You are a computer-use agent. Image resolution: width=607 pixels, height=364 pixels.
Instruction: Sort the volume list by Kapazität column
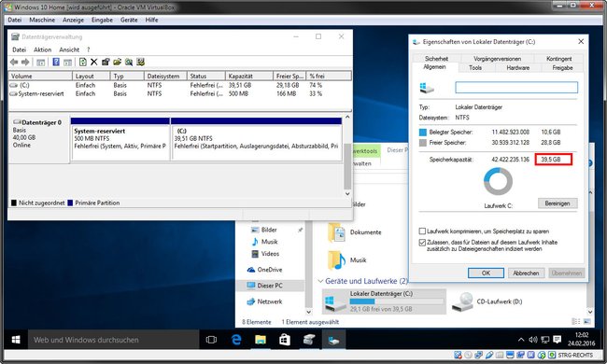click(x=248, y=76)
